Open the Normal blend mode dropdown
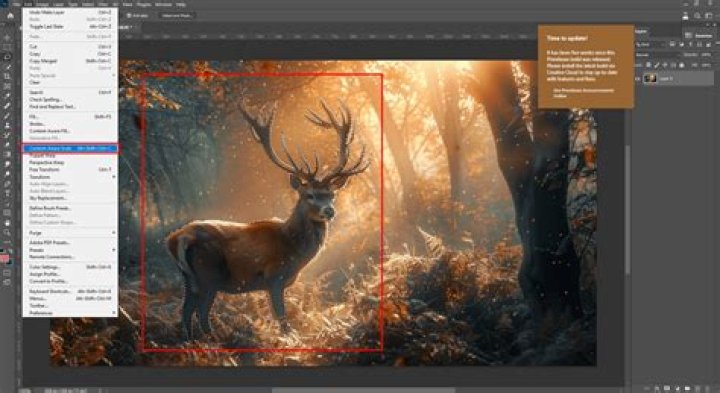The height and width of the screenshot is (393, 720). (x=657, y=54)
